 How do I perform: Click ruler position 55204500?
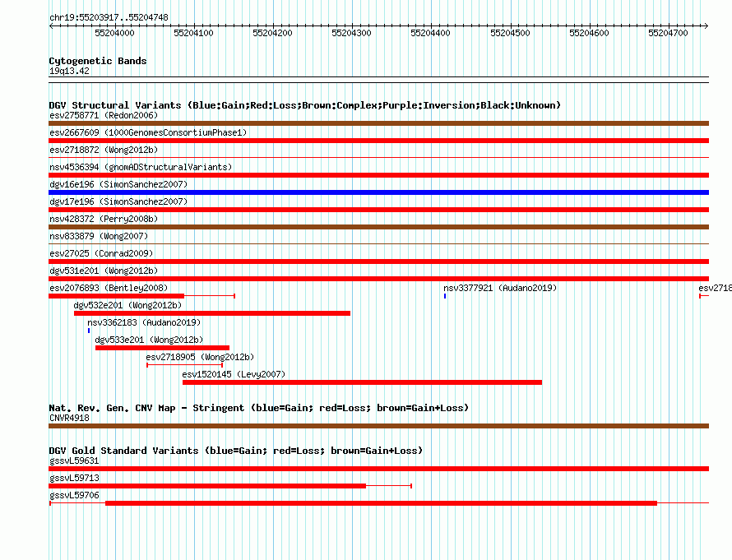(510, 33)
